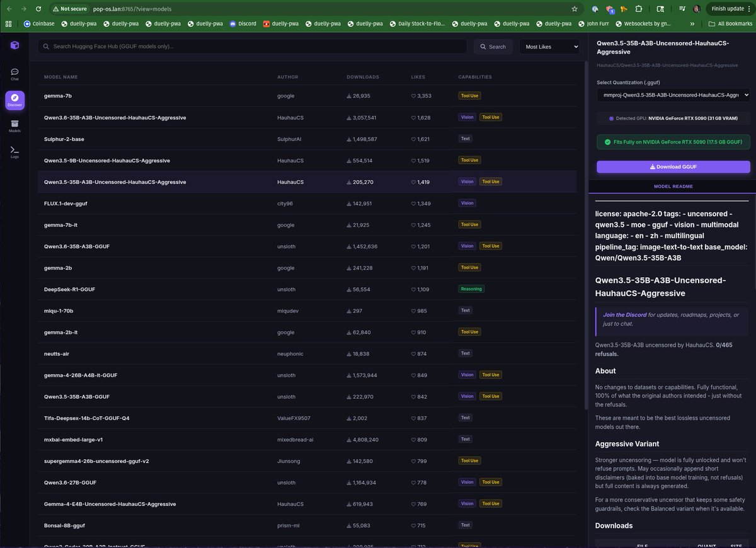The image size is (756, 548).
Task: Open the Select Quantization dropdown
Action: (x=673, y=94)
